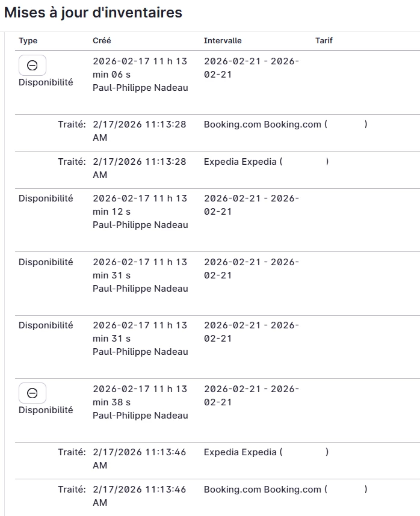The image size is (420, 516).
Task: Click the Type column header
Action: (x=28, y=41)
